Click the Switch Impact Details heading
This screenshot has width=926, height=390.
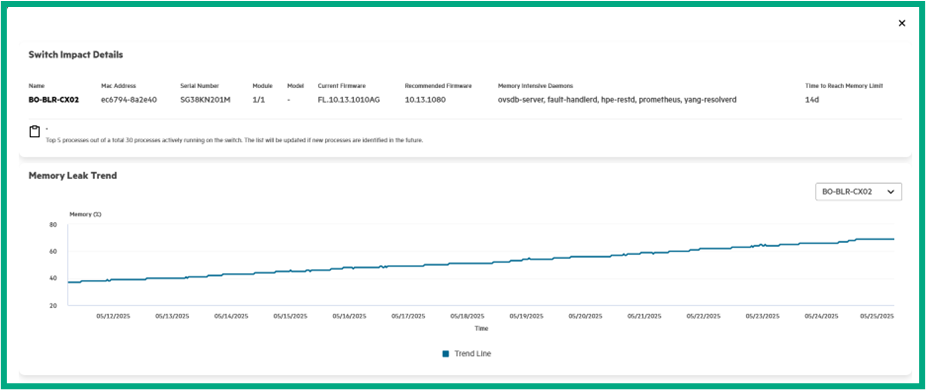(x=76, y=54)
